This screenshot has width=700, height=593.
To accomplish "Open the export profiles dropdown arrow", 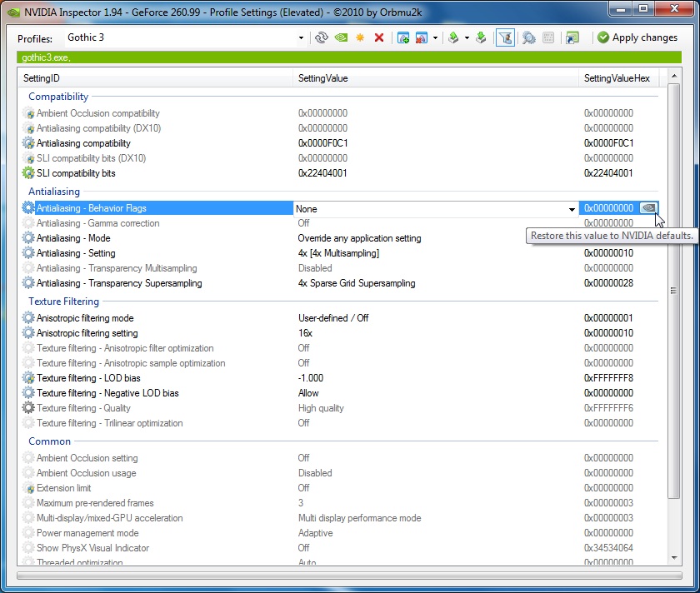I will [x=467, y=37].
